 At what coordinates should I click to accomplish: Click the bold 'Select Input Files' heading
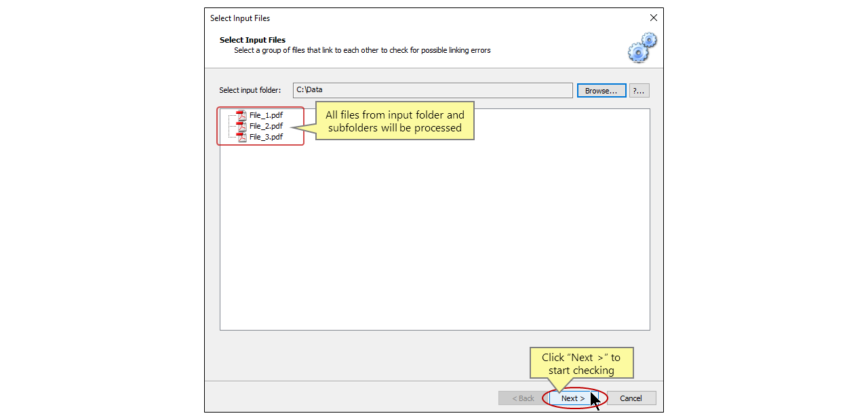tap(252, 40)
